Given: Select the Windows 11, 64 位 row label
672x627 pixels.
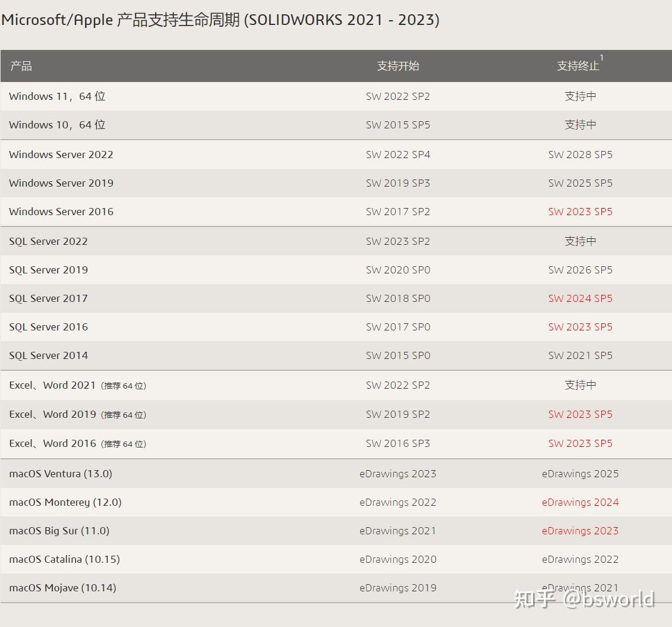Looking at the screenshot, I should coord(57,96).
